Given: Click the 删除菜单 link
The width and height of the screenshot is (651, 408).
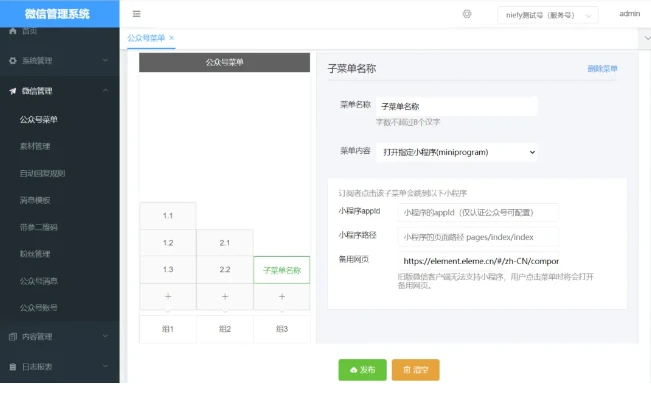Looking at the screenshot, I should (x=602, y=68).
